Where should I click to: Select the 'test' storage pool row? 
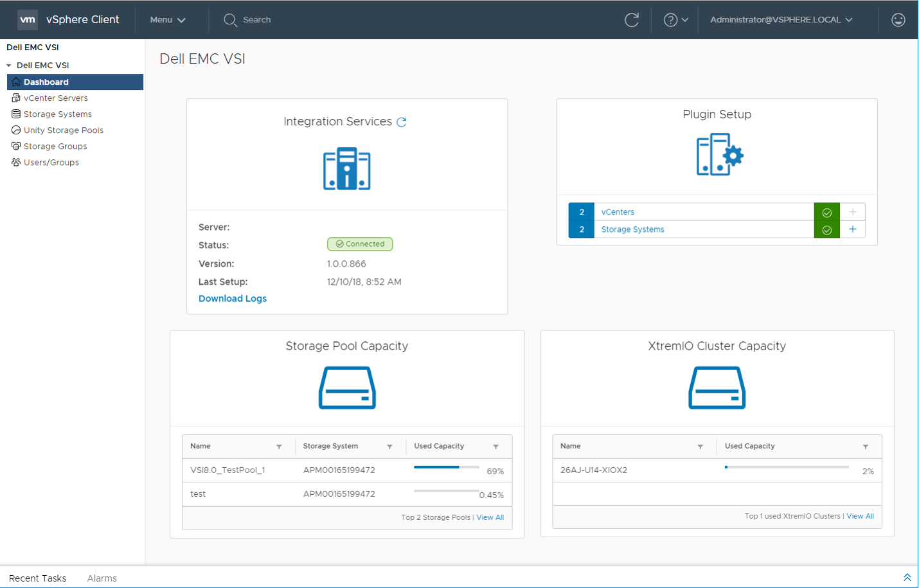coord(347,494)
